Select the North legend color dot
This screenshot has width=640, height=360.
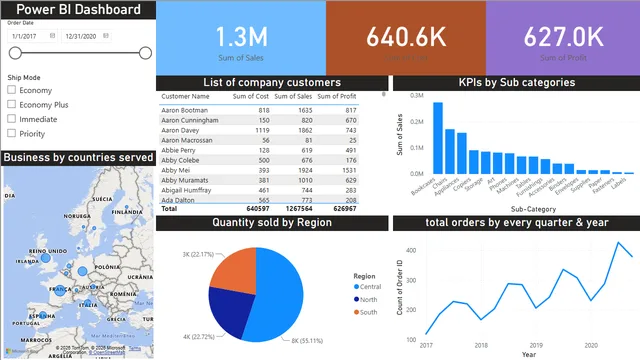[356, 299]
